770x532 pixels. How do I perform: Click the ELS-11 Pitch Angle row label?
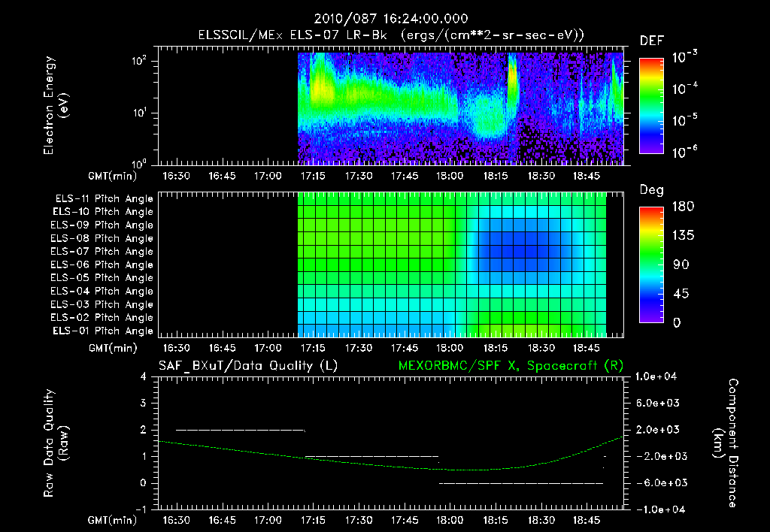[x=104, y=199]
